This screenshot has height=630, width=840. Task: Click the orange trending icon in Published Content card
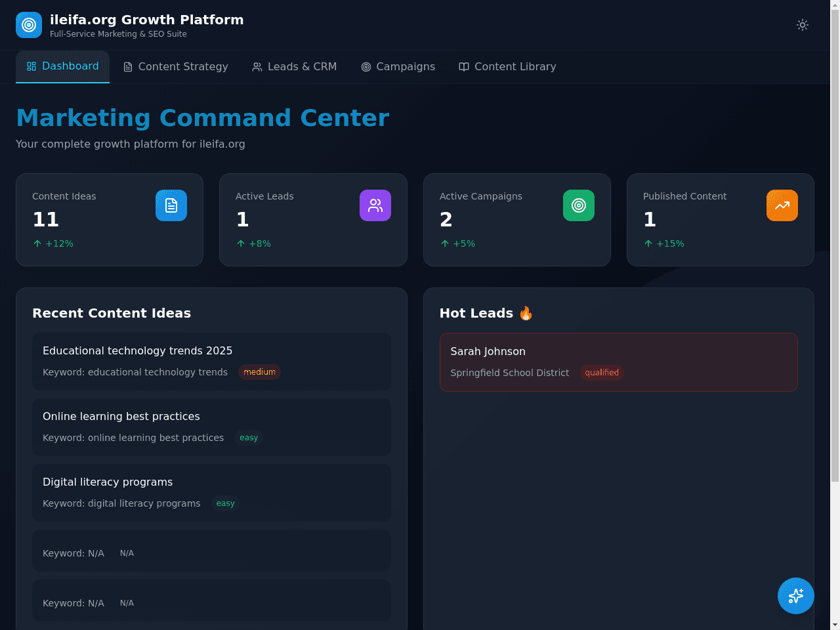782,205
